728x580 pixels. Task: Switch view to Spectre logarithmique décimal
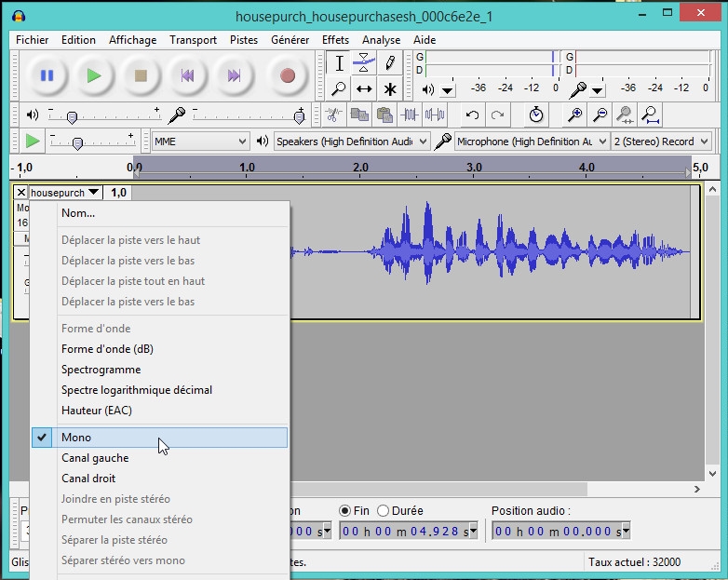(160, 389)
